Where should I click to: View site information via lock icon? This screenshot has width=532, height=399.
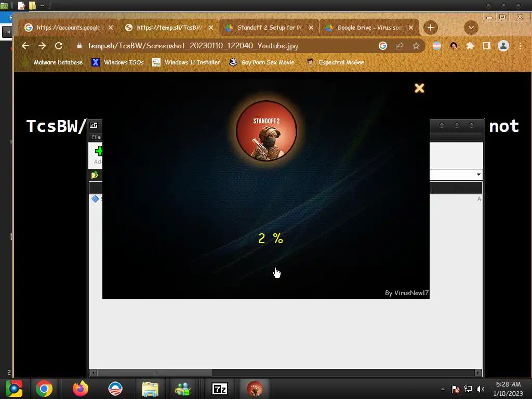79,46
